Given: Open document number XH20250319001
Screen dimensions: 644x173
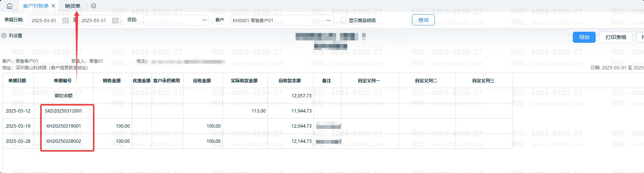Looking at the screenshot, I should [x=63, y=126].
